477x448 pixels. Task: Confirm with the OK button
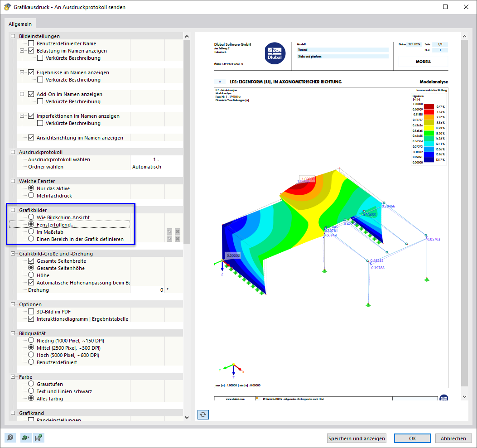pos(412,438)
